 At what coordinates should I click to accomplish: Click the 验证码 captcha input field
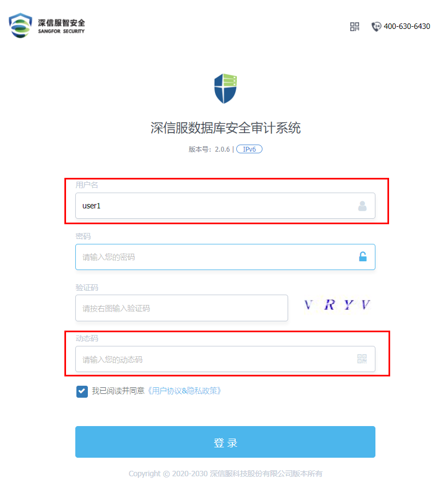(x=182, y=308)
